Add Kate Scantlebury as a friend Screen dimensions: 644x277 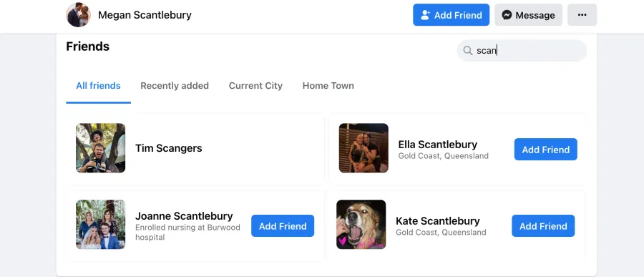pos(543,226)
